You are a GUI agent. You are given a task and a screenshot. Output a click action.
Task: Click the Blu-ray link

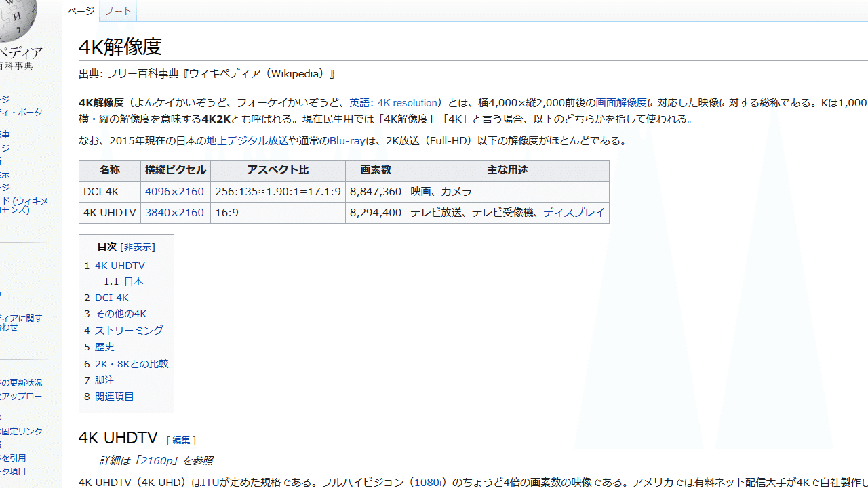pos(347,140)
